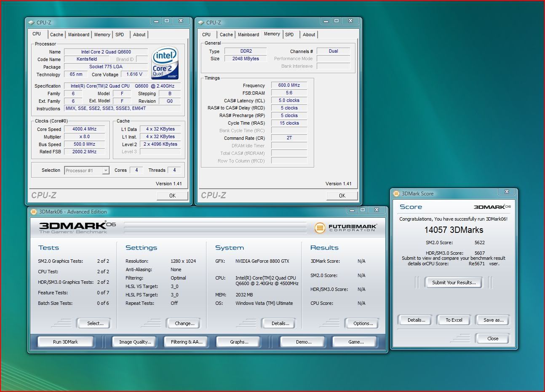The height and width of the screenshot is (392, 545).
Task: Open Filtering & AA... tool
Action: tap(187, 342)
